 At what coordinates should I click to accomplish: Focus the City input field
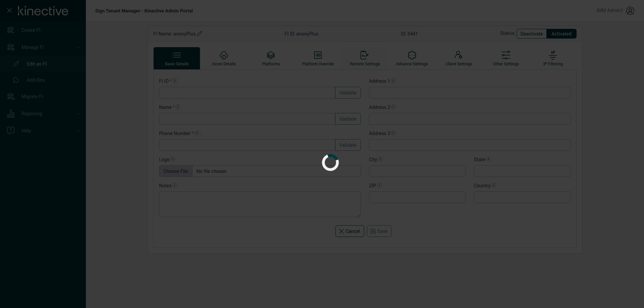417,171
